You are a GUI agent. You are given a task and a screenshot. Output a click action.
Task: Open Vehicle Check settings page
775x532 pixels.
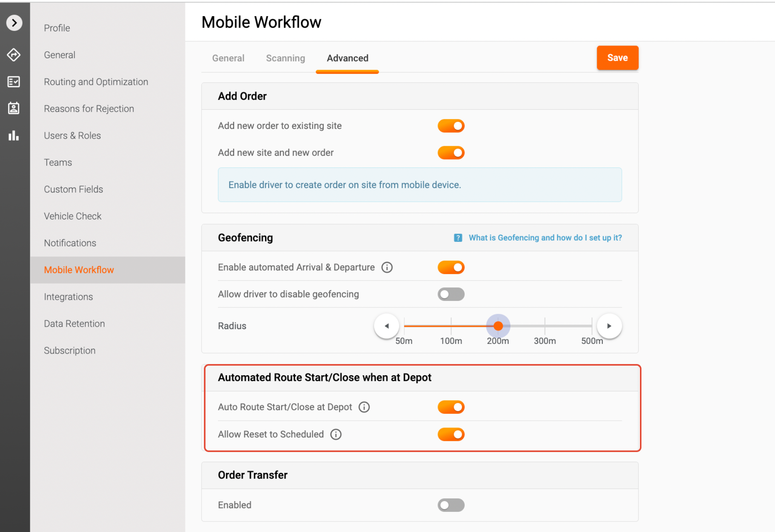pyautogui.click(x=72, y=216)
